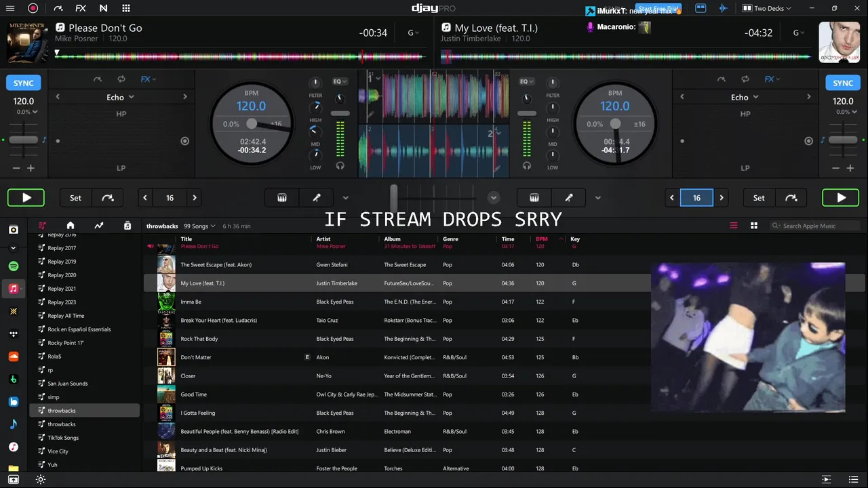
Task: Open Neural Mix panel
Action: pos(103,8)
